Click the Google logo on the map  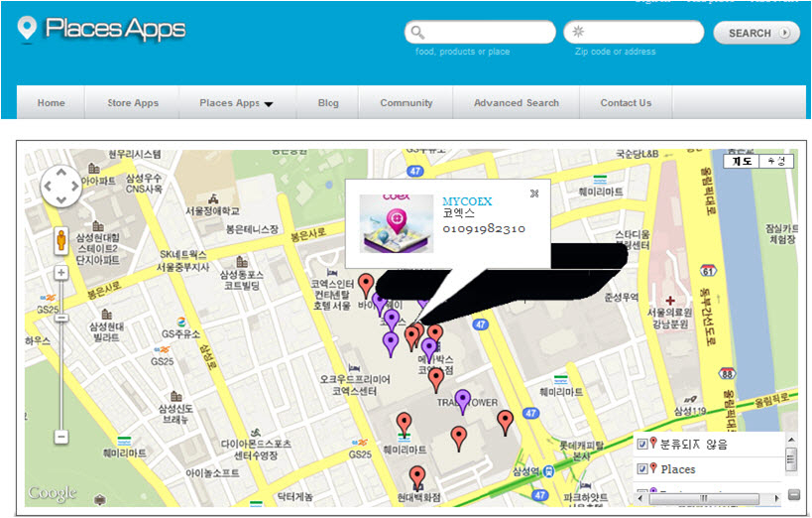coord(53,492)
